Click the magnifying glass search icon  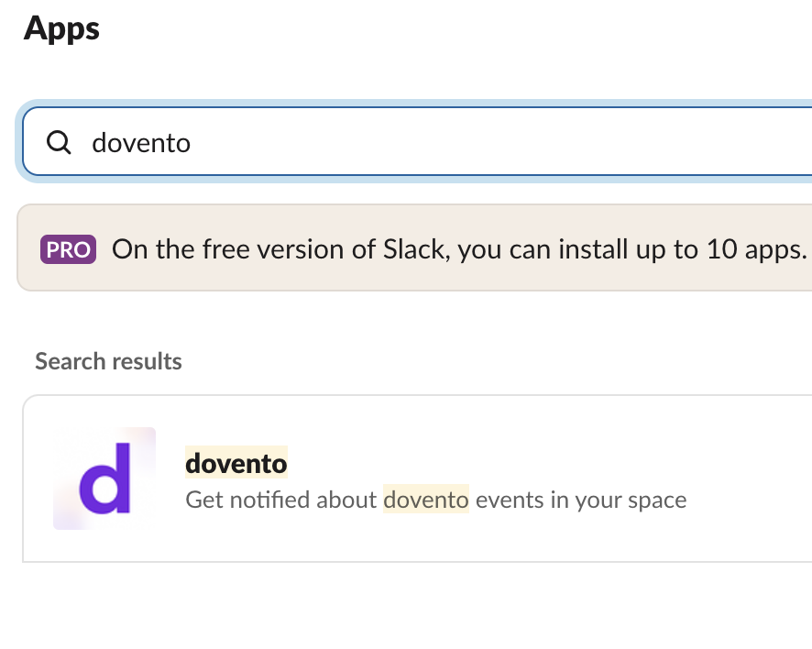click(59, 142)
